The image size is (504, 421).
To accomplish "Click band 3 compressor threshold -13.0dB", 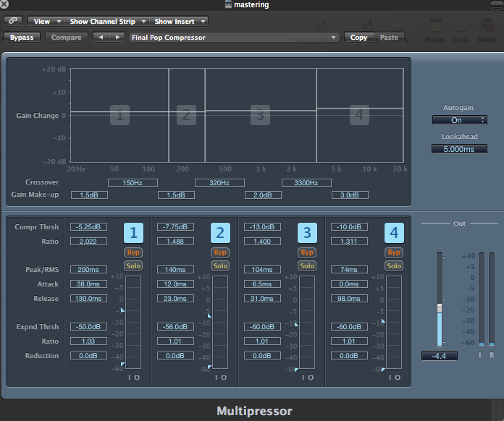I will [262, 226].
